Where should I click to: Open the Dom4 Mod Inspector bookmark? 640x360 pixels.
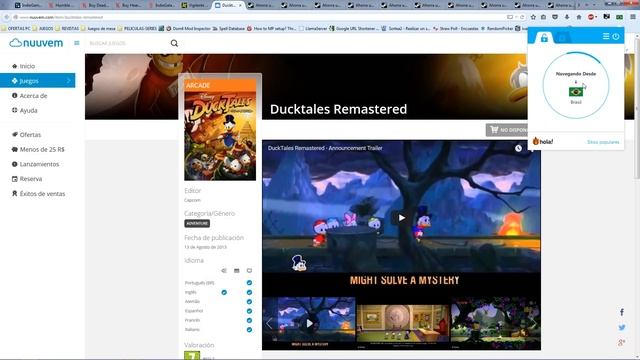[x=189, y=29]
